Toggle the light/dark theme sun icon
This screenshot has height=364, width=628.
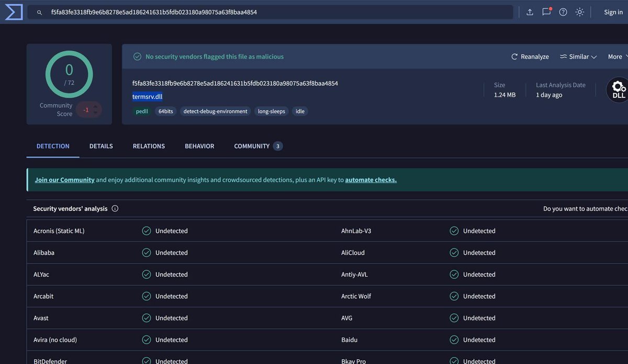[x=580, y=12]
